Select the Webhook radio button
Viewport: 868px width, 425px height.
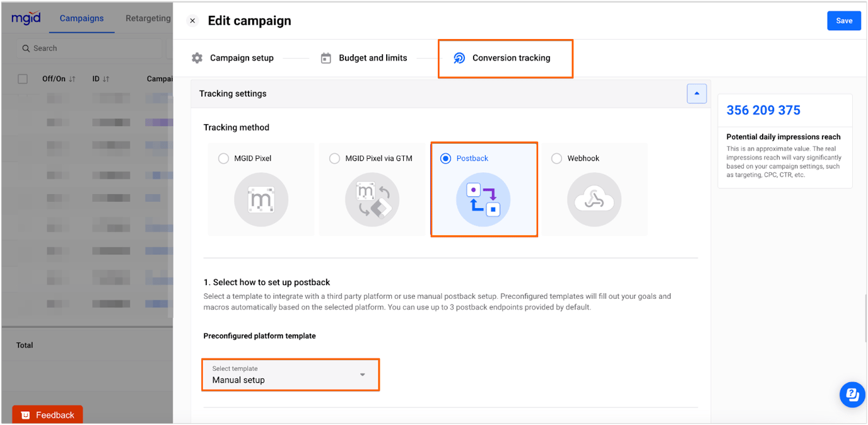(x=556, y=158)
